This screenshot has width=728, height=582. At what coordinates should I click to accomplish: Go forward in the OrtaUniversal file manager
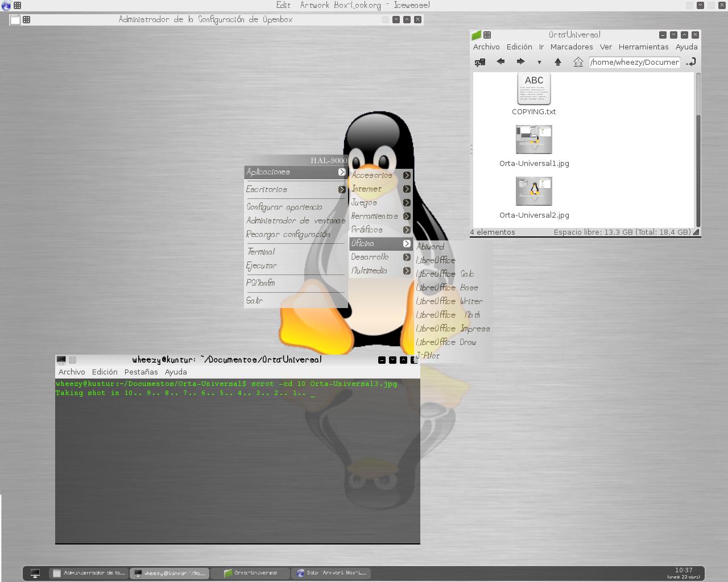coord(520,61)
